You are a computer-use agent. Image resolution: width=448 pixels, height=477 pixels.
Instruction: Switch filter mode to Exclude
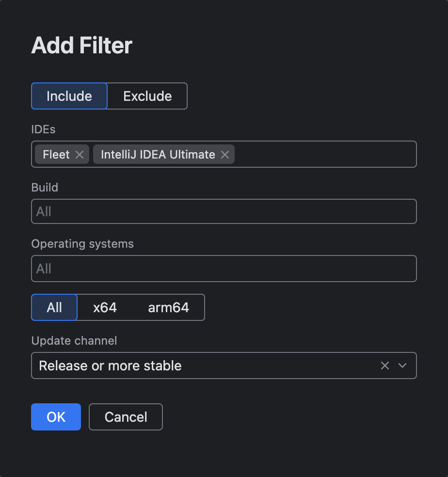pyautogui.click(x=147, y=96)
